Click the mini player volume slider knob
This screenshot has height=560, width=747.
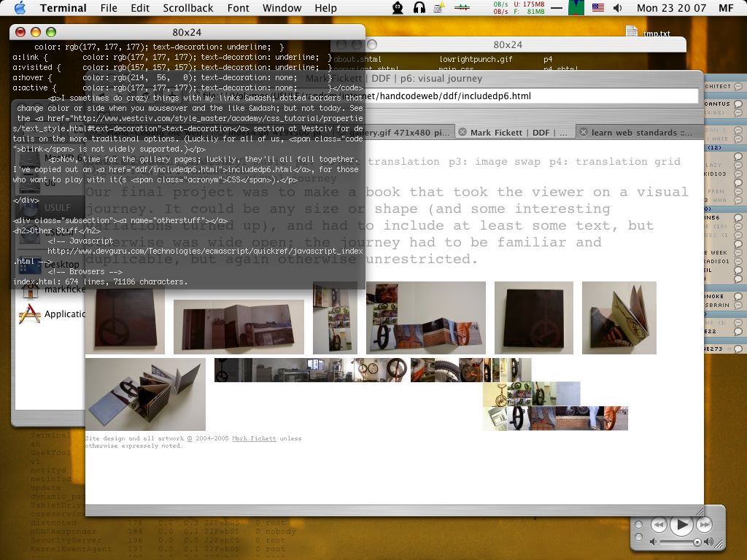tap(697, 542)
